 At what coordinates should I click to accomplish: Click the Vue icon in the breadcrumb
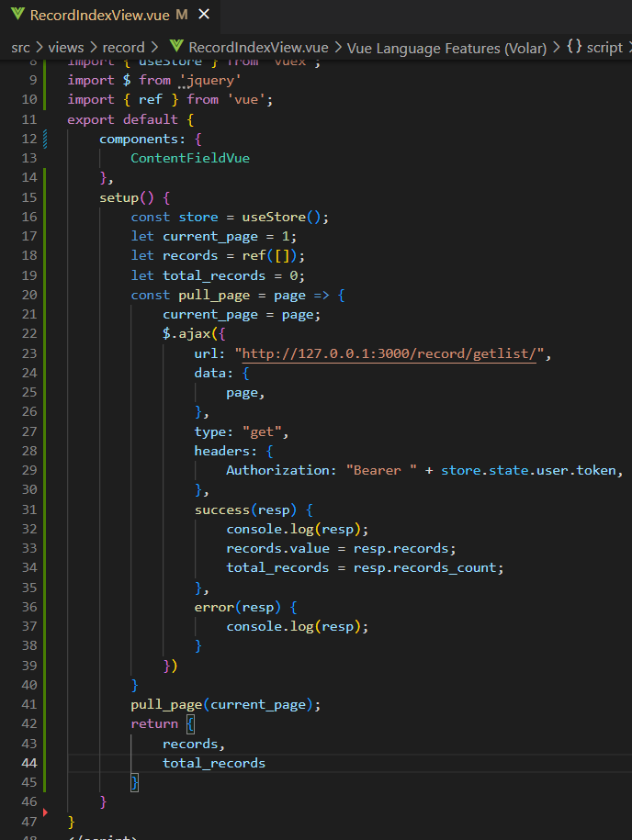[175, 47]
